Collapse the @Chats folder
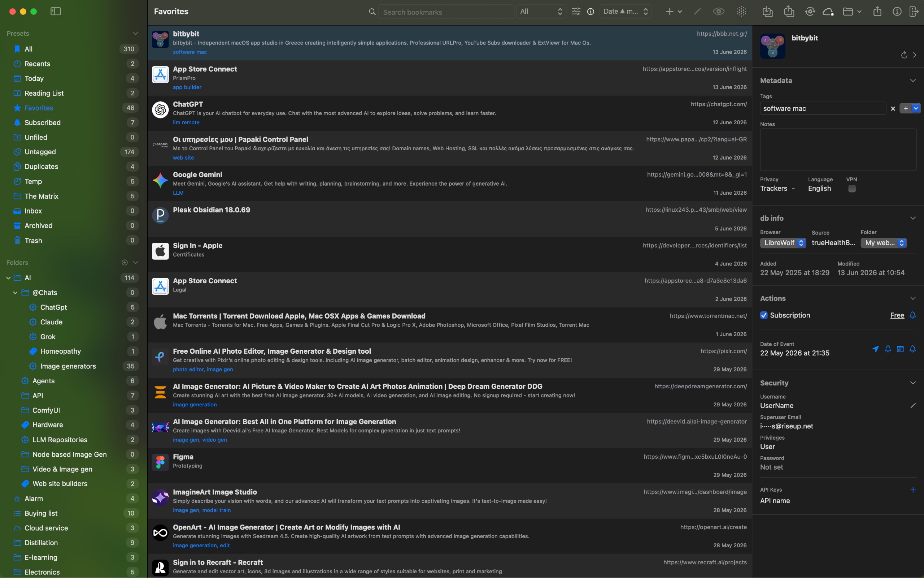The image size is (924, 578). click(x=15, y=293)
